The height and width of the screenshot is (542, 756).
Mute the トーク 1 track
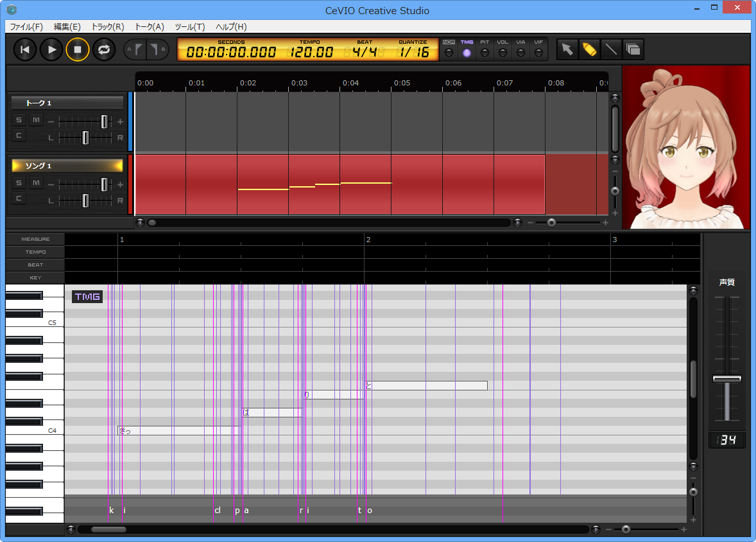pyautogui.click(x=36, y=119)
